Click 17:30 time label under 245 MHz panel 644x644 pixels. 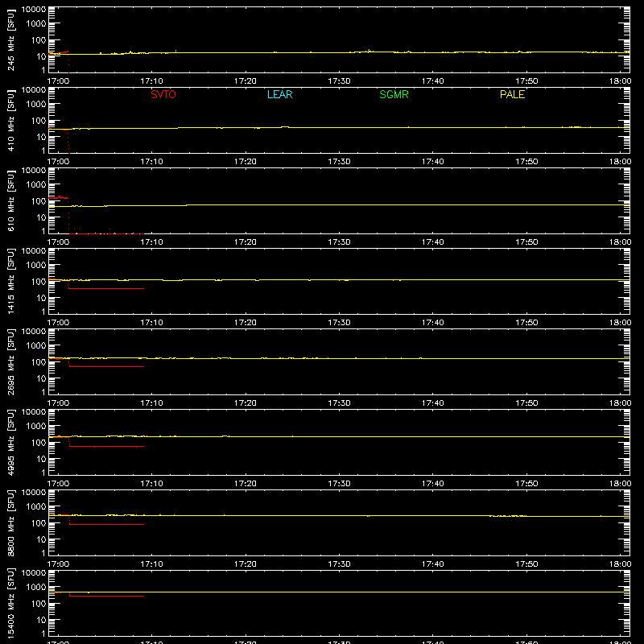(x=339, y=81)
